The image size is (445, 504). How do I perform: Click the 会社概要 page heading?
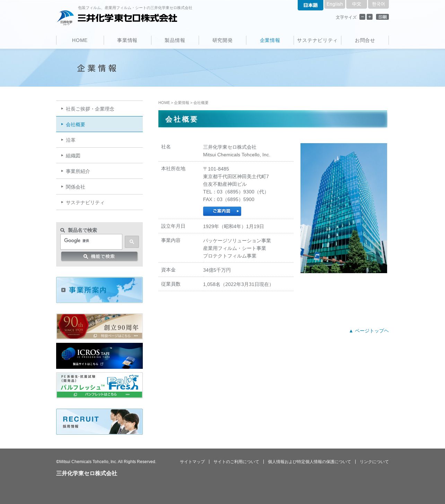tap(181, 119)
